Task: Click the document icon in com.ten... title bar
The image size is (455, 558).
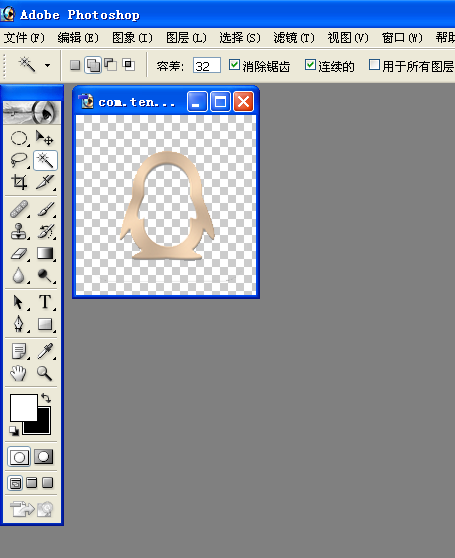Action: 86,101
